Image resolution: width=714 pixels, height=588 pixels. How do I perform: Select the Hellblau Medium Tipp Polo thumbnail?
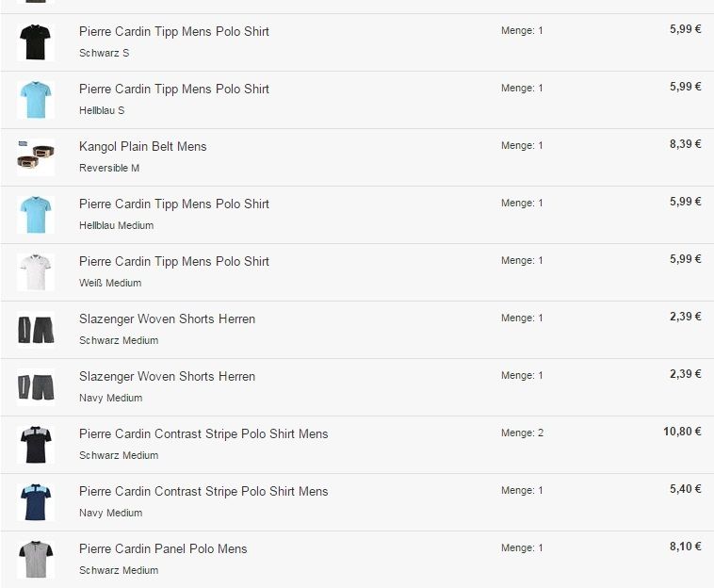click(36, 215)
